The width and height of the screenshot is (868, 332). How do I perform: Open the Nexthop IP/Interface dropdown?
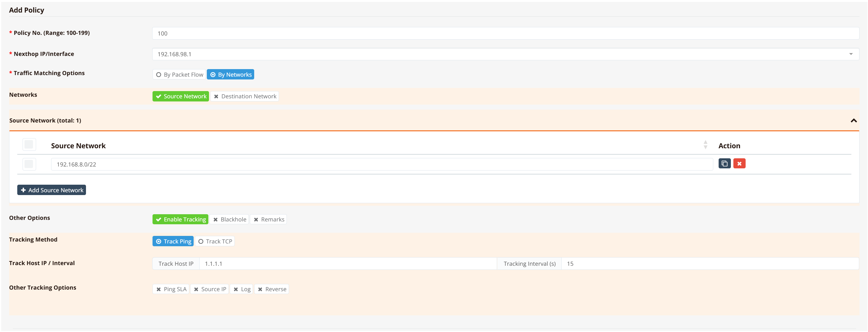850,54
